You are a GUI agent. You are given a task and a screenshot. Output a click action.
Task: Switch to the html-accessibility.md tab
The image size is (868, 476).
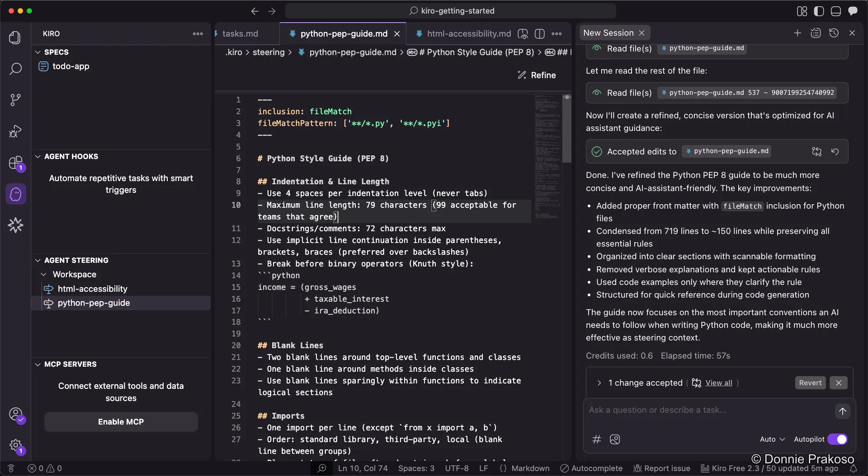coord(468,34)
